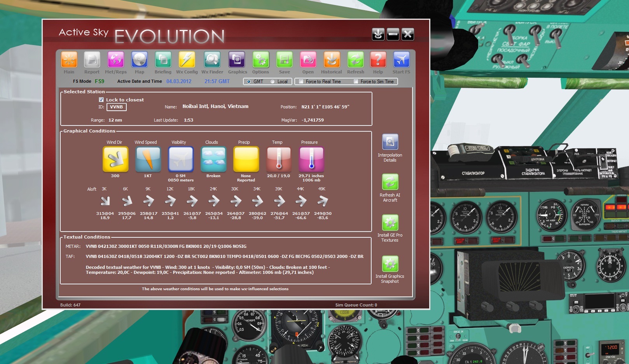Click the Open folder icon
Image resolution: width=629 pixels, height=364 pixels.
click(x=308, y=60)
